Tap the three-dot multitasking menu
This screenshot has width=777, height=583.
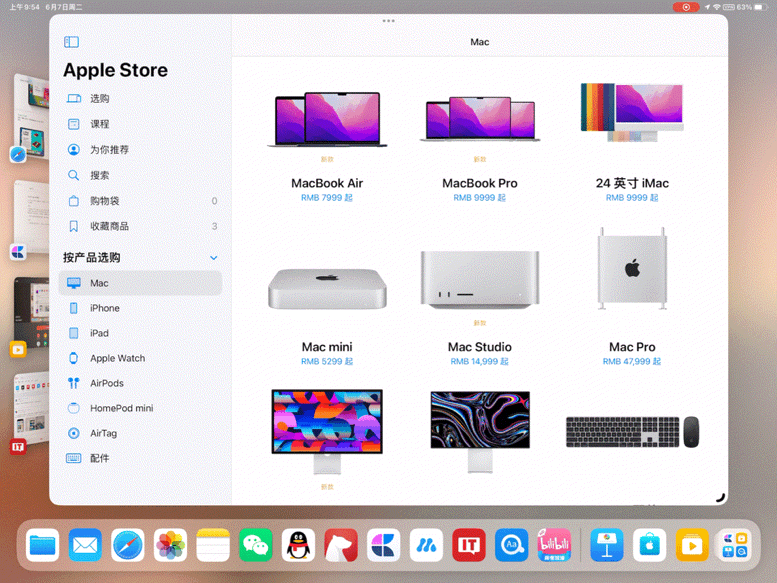coord(388,21)
